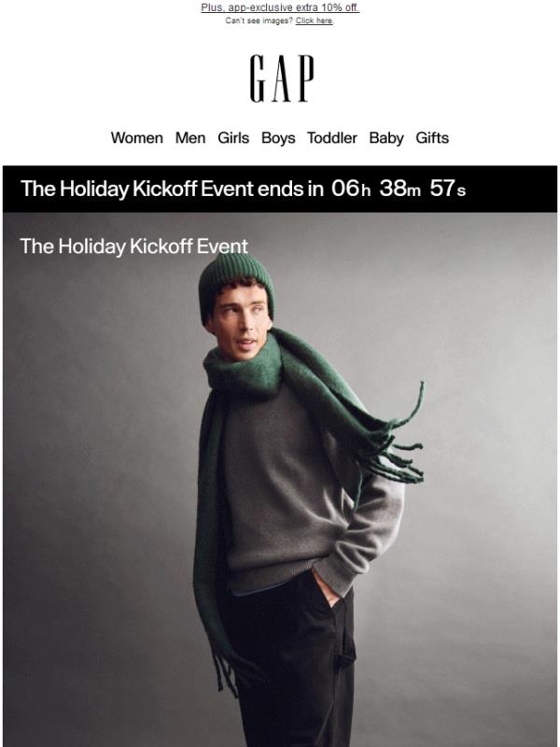Go to the Boys section
This screenshot has width=560, height=747.
pyautogui.click(x=278, y=138)
